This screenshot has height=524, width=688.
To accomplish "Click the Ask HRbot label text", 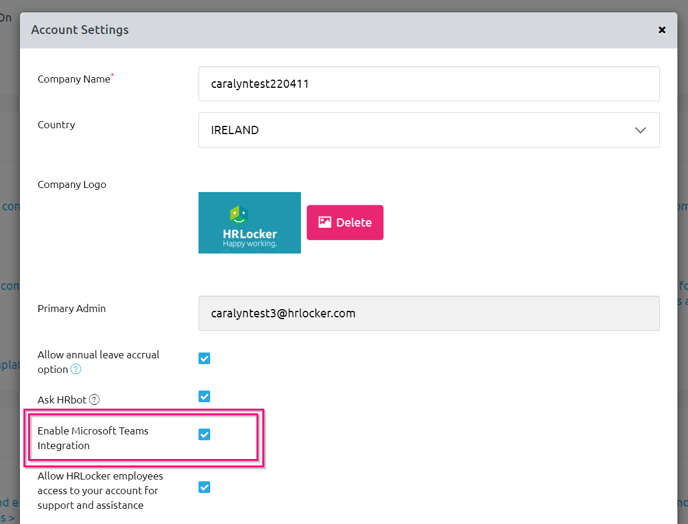I will coord(61,400).
